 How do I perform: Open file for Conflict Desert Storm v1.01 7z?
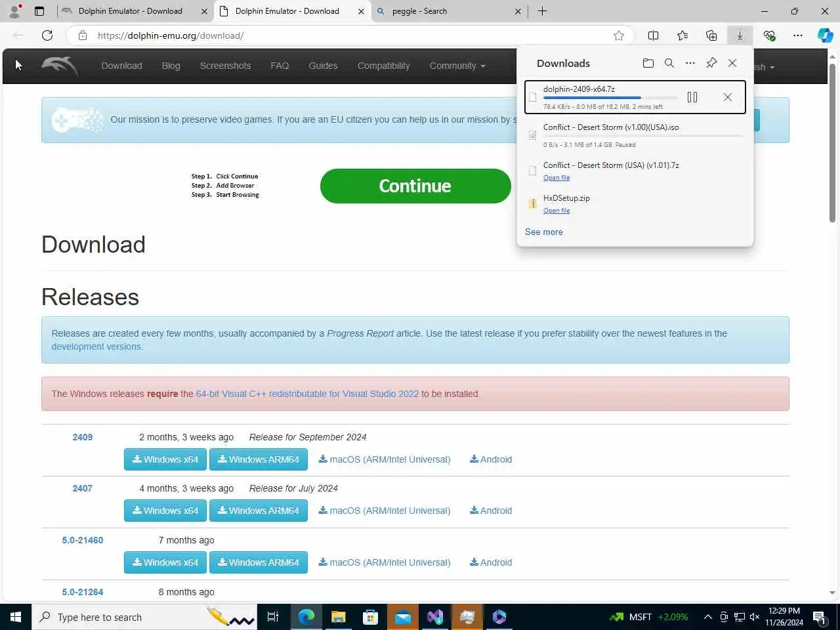tap(556, 178)
